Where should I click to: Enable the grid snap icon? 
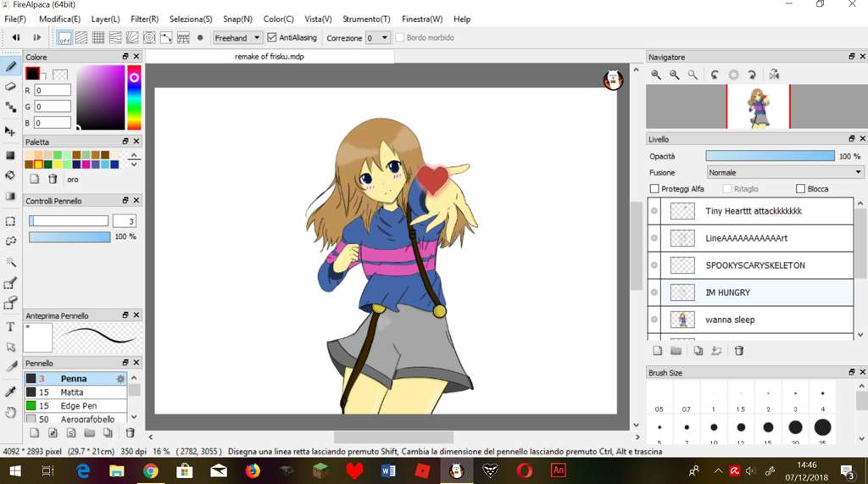(98, 37)
